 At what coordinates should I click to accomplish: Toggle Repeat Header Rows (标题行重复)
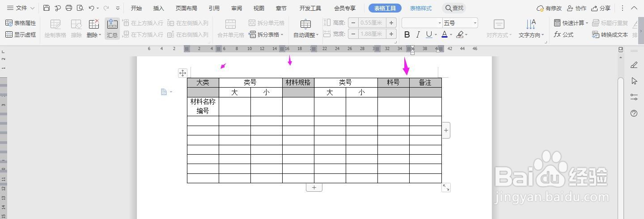click(610, 23)
